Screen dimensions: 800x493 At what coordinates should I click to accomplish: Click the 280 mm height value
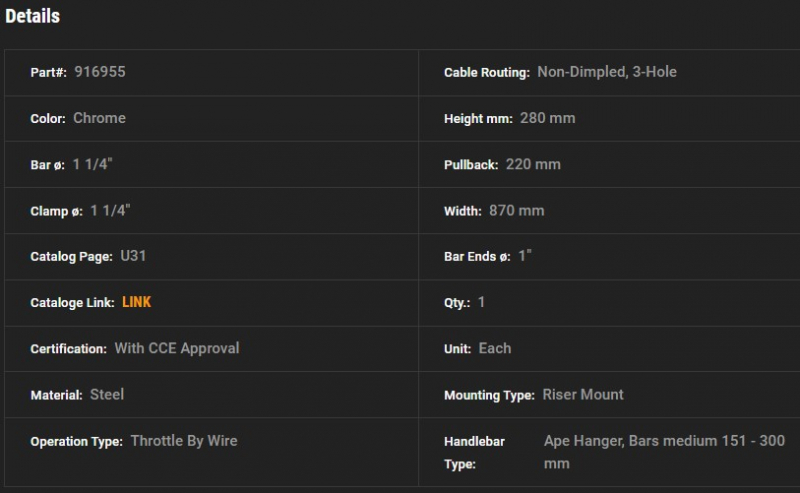pos(547,118)
